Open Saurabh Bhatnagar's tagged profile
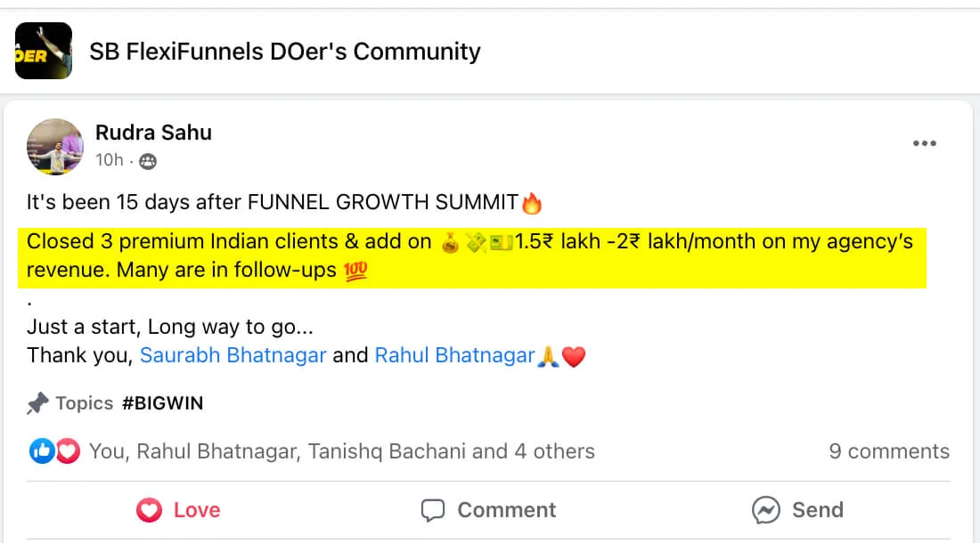This screenshot has width=980, height=543. 233,356
